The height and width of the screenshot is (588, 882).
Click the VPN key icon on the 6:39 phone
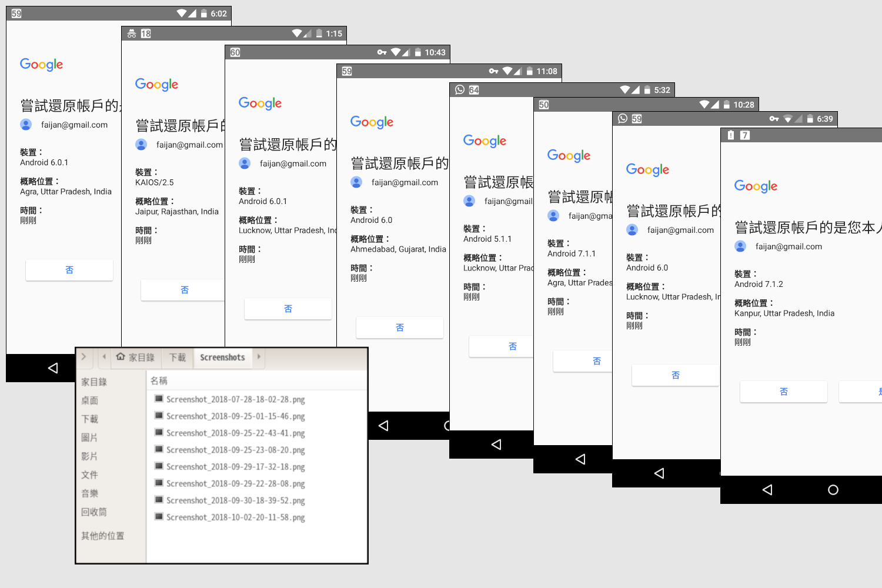(x=774, y=119)
